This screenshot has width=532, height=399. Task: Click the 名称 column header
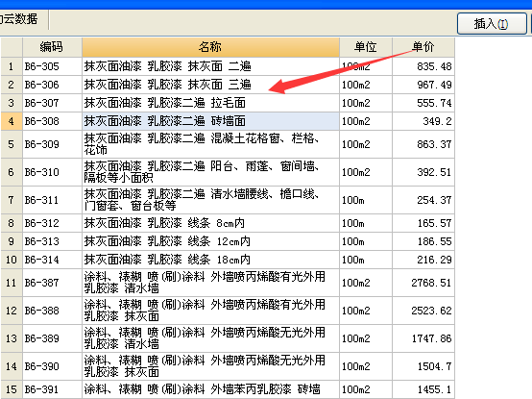(210, 47)
